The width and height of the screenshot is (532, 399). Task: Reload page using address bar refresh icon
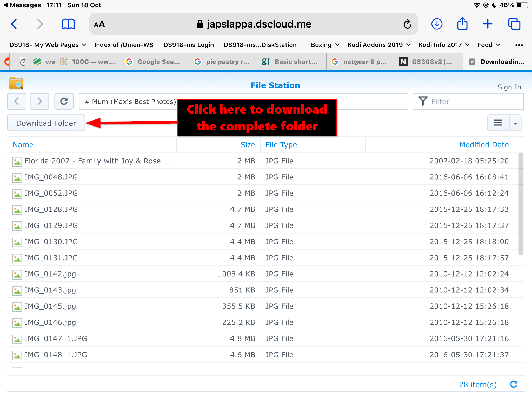pyautogui.click(x=407, y=24)
